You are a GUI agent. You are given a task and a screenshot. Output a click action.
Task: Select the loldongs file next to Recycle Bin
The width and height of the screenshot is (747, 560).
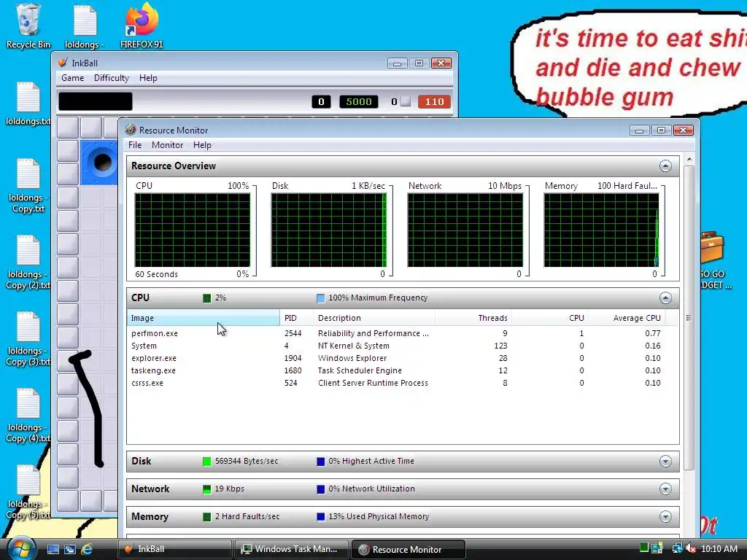point(85,26)
